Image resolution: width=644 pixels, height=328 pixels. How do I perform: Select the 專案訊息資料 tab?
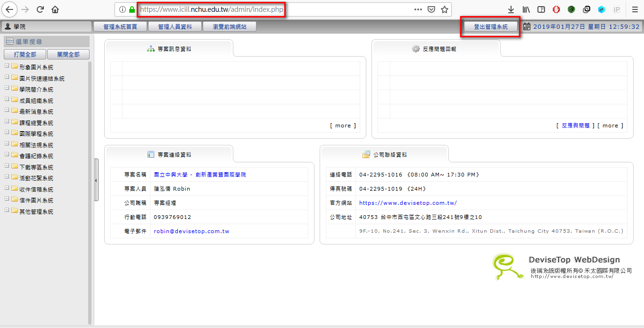pyautogui.click(x=169, y=49)
